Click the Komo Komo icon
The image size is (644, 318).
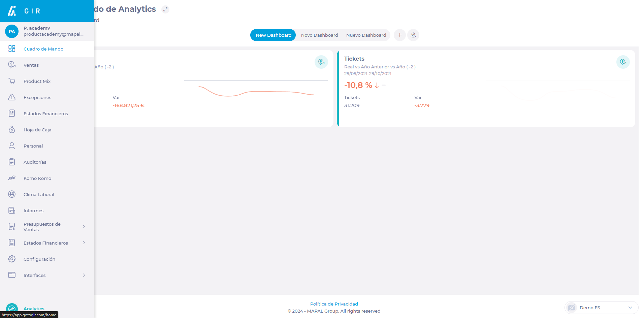pos(12,178)
